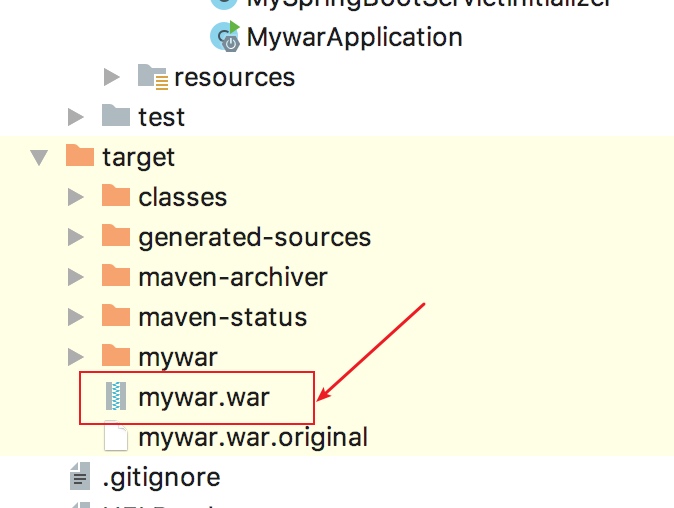Image resolution: width=674 pixels, height=508 pixels.
Task: Click the mywar.war archive file icon
Action: 116,397
